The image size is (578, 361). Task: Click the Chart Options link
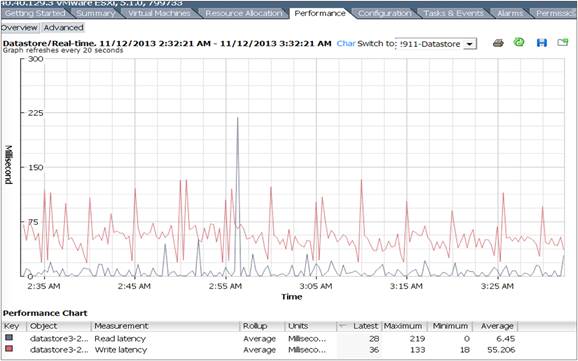click(346, 44)
